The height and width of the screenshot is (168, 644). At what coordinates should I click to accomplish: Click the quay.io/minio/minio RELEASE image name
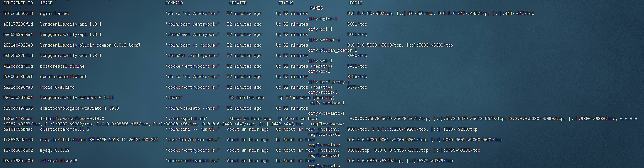pyautogui.click(x=99, y=140)
